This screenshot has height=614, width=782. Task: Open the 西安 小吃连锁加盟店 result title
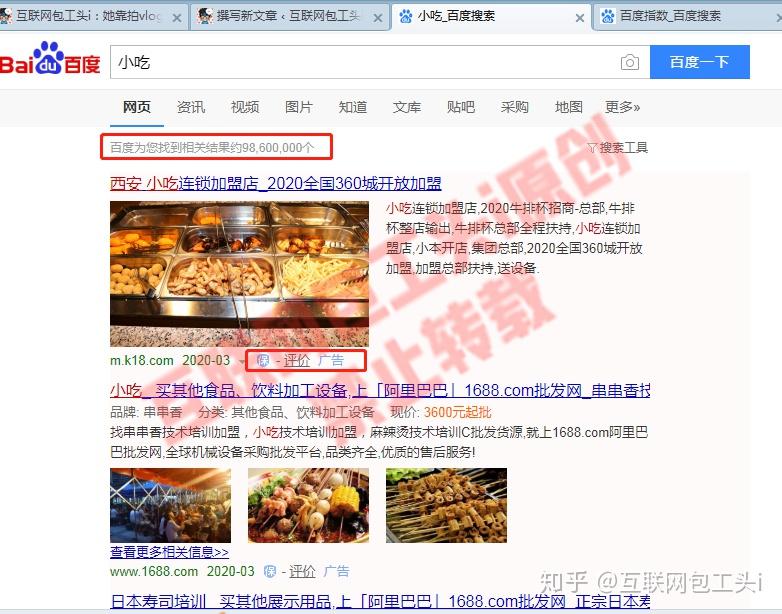(275, 184)
